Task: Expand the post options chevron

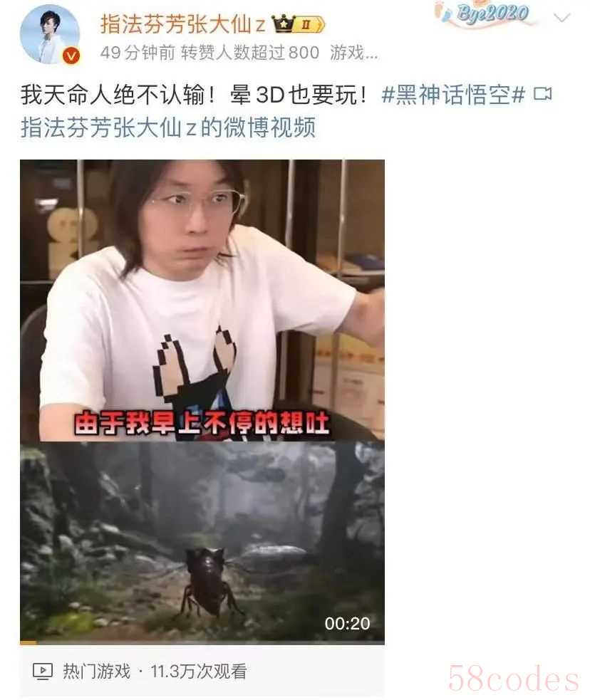Action: (561, 18)
